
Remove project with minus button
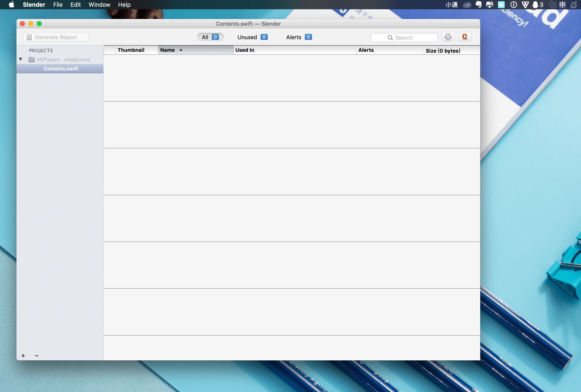point(37,356)
